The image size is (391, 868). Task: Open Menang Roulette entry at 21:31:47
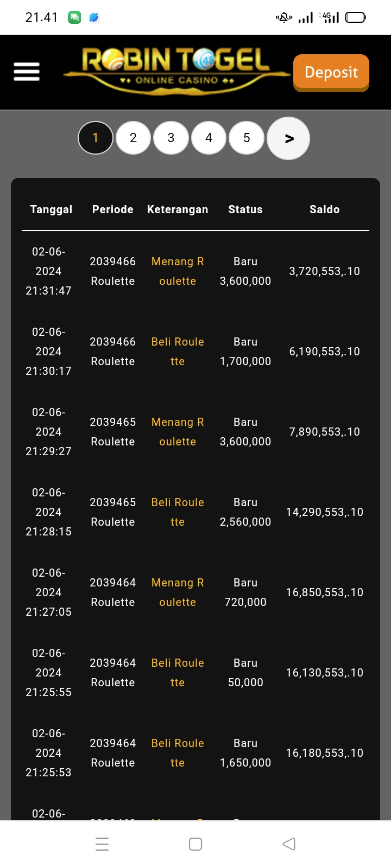178,271
